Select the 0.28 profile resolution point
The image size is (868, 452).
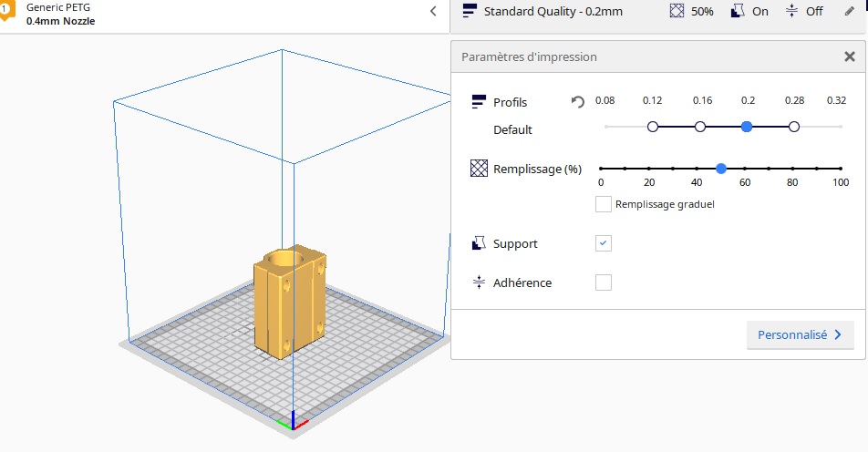tap(793, 127)
